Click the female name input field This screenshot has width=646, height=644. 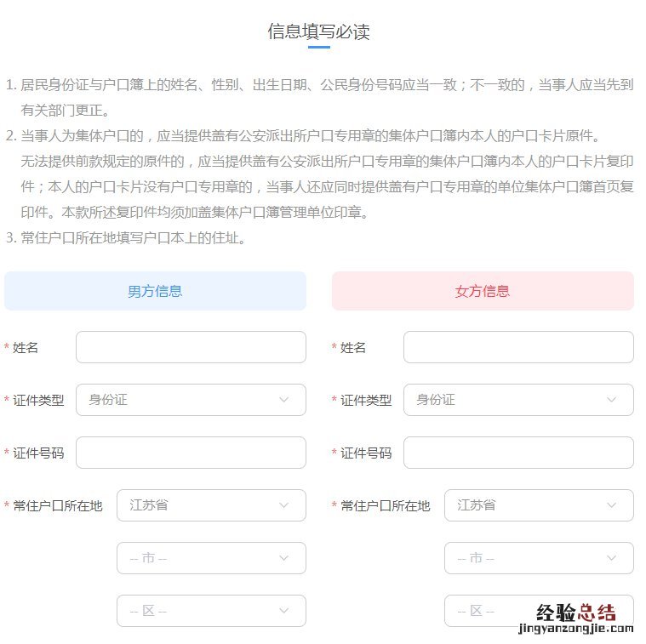pos(518,347)
